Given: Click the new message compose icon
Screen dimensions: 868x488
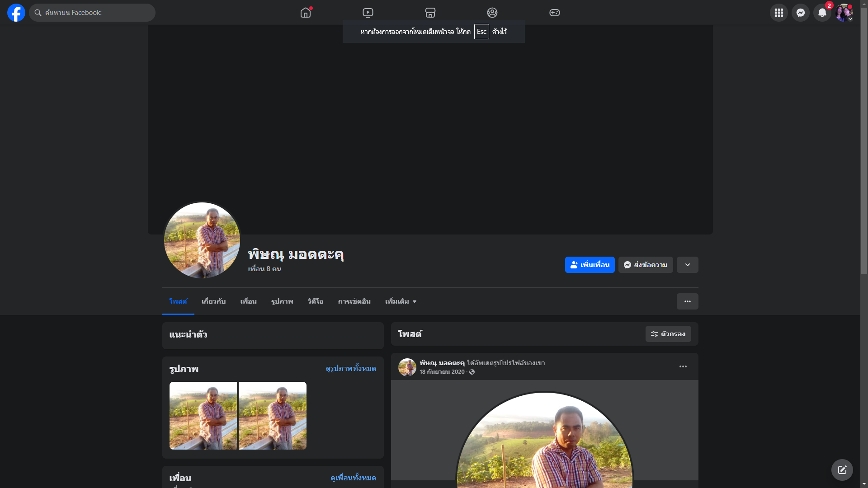Looking at the screenshot, I should [842, 470].
